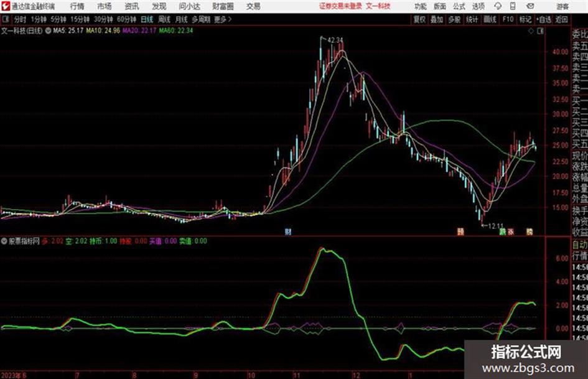Click the 自动 label in right panel

[x=580, y=245]
